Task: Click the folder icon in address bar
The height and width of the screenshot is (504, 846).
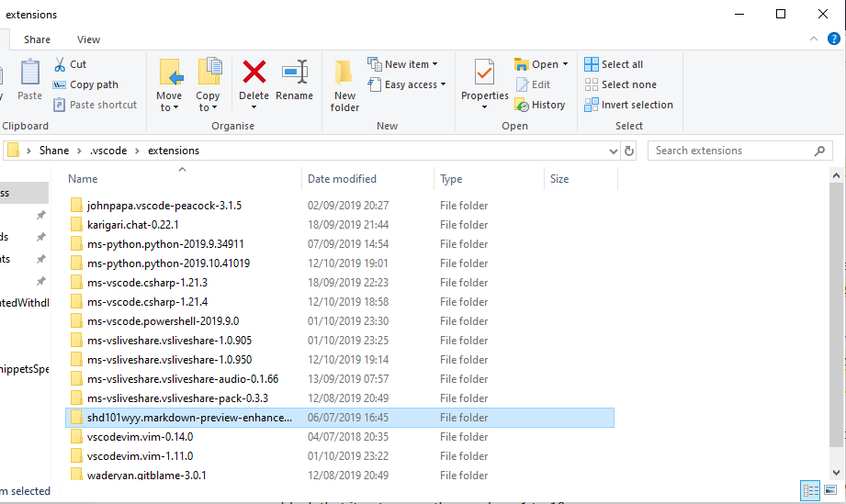Action: pos(14,151)
